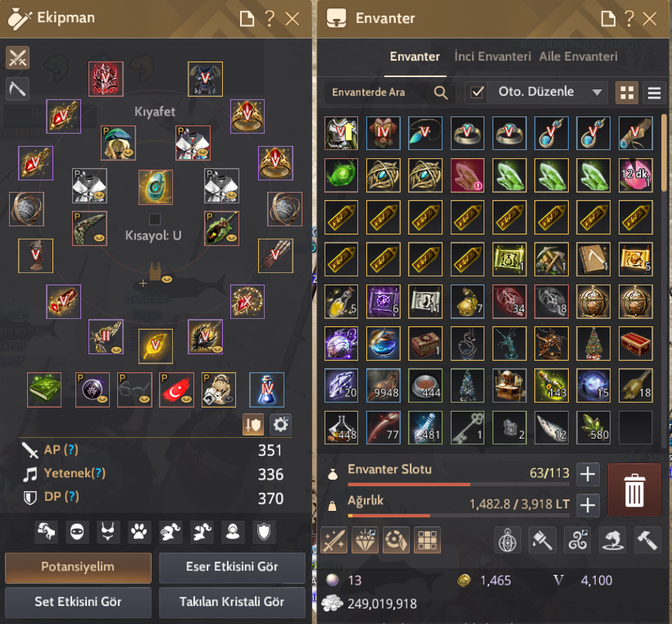Click Takılan Kristali Gör button

232,602
